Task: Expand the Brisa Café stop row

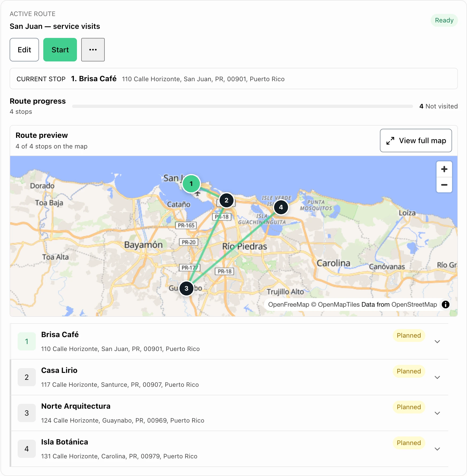Action: [437, 342]
